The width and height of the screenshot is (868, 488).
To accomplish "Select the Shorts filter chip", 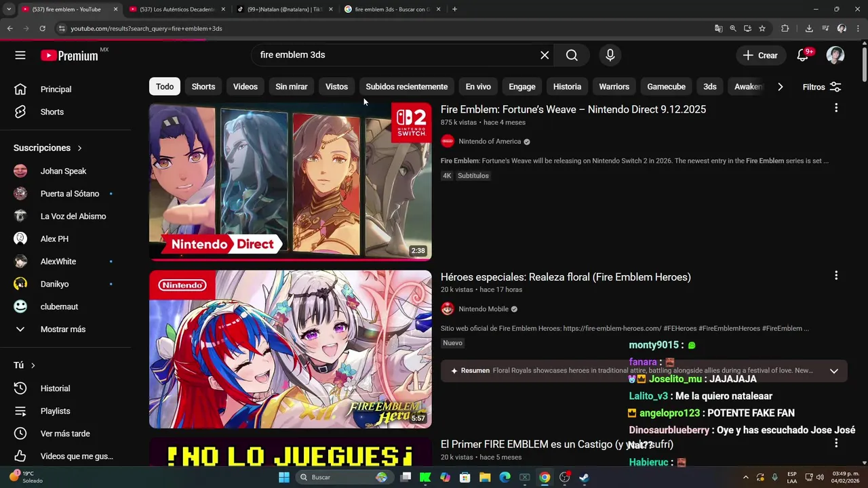I will [x=203, y=87].
